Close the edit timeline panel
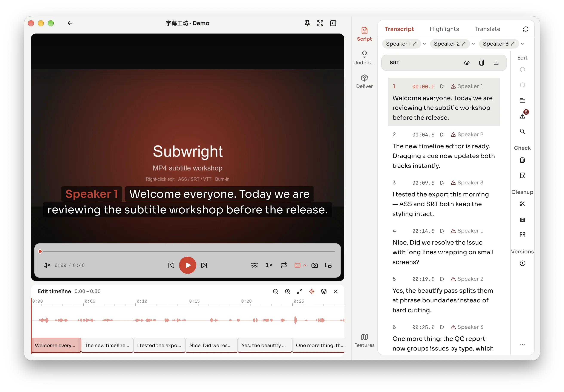Image resolution: width=564 pixels, height=392 pixels. click(x=336, y=291)
